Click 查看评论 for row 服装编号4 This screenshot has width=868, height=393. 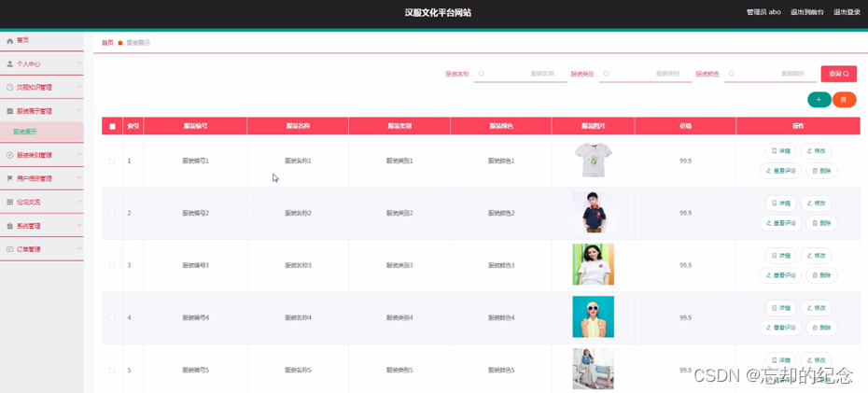[x=780, y=328]
